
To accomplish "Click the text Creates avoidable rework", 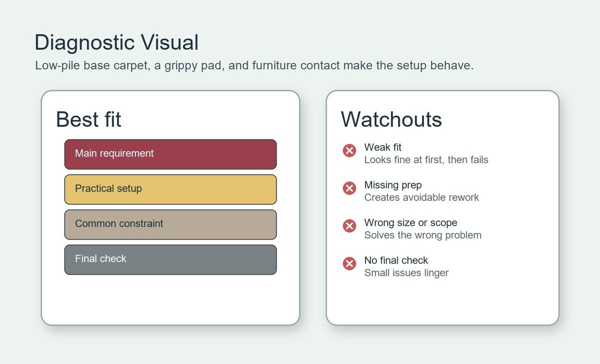I will point(421,197).
